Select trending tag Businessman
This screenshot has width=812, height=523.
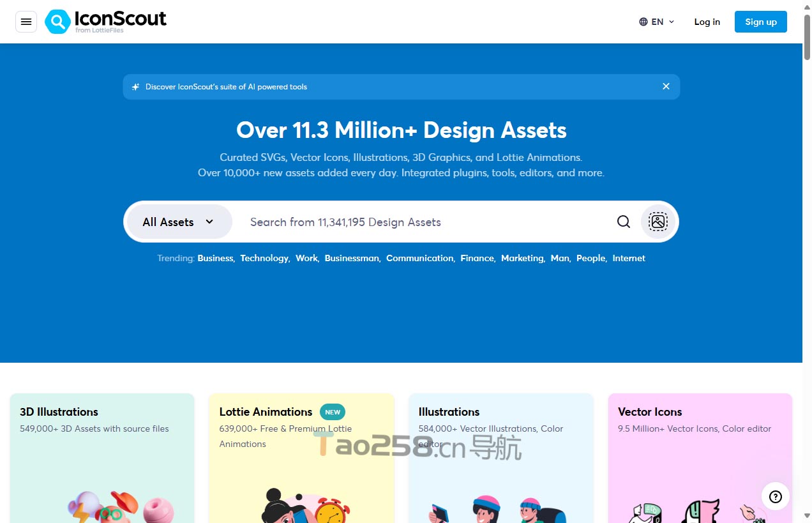tap(352, 258)
